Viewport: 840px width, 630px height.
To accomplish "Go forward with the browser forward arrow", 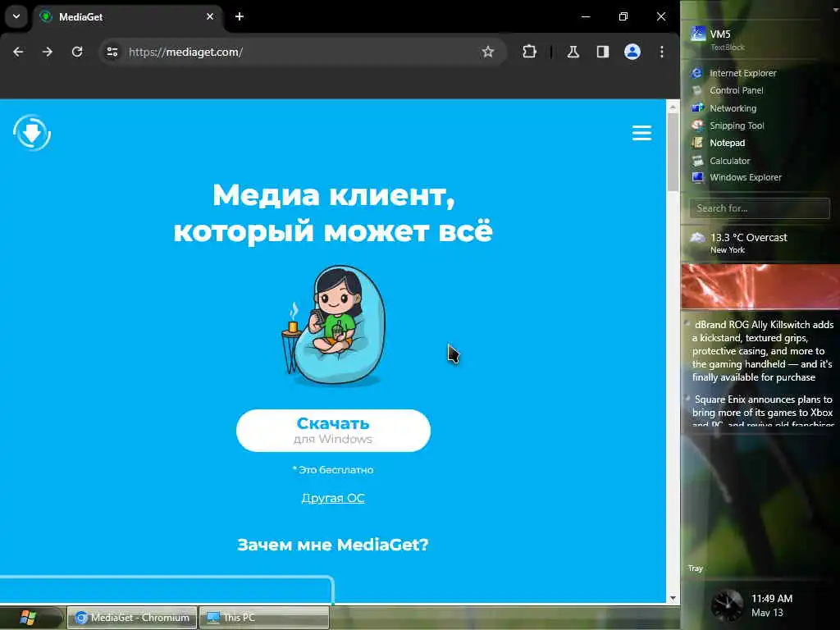I will tap(48, 52).
